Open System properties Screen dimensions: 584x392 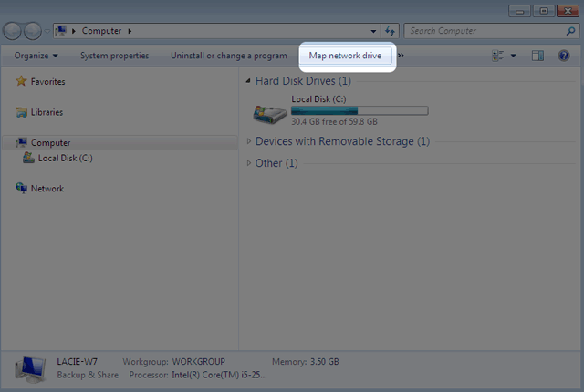coord(114,56)
